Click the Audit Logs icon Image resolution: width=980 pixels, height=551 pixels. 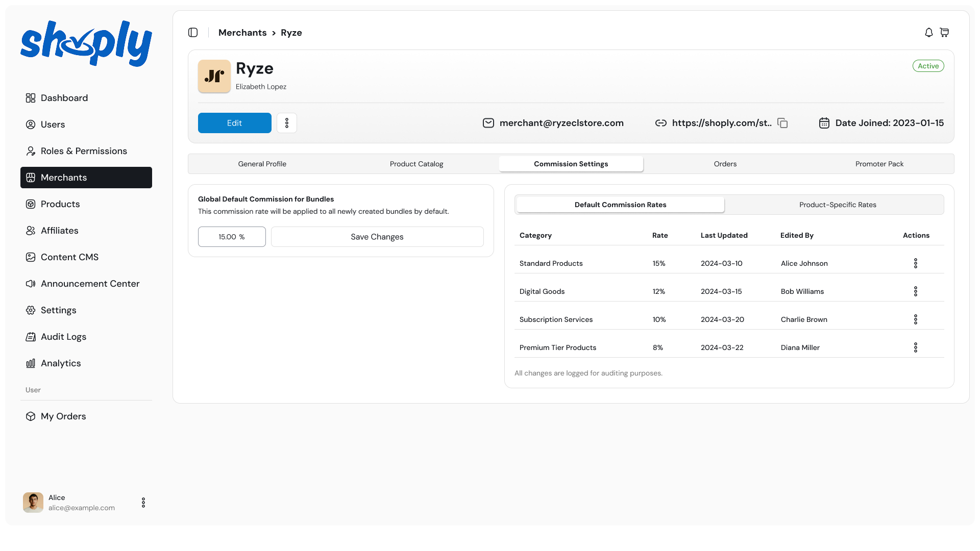click(x=31, y=337)
